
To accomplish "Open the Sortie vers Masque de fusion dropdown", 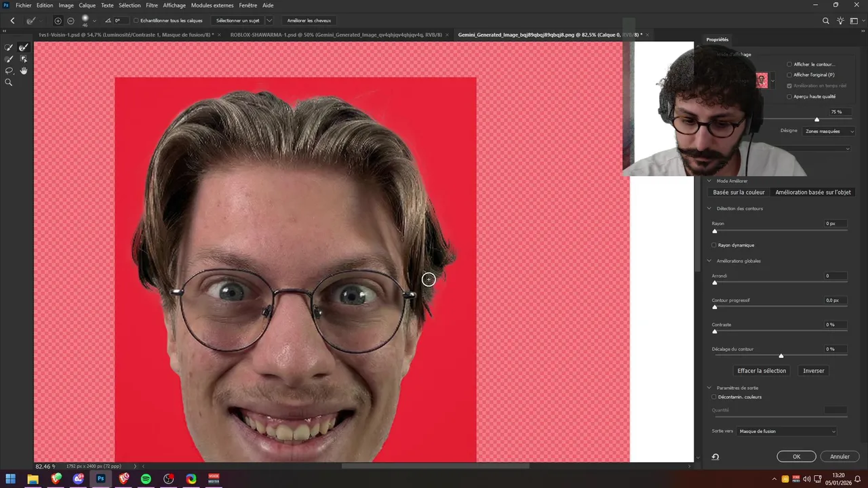I will [787, 431].
